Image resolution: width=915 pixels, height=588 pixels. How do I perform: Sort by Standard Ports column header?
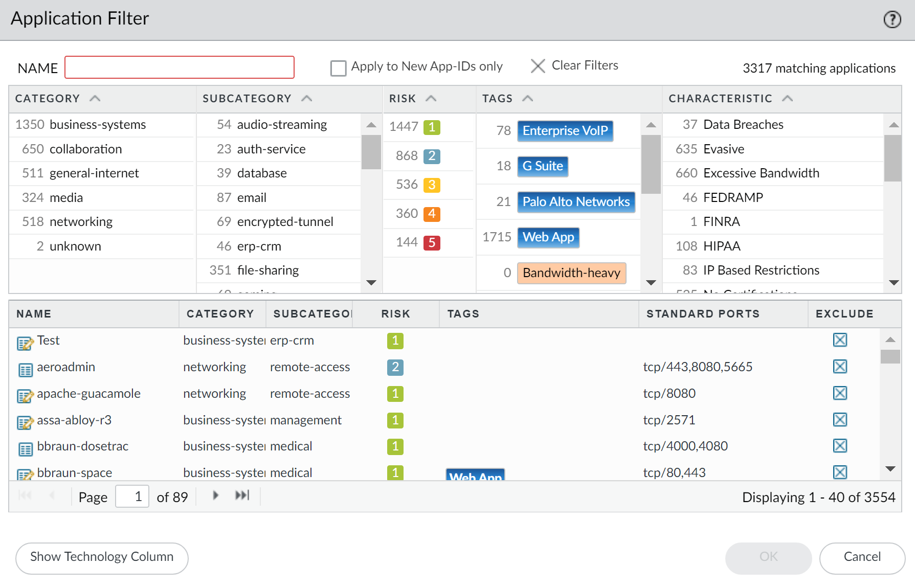coord(703,314)
